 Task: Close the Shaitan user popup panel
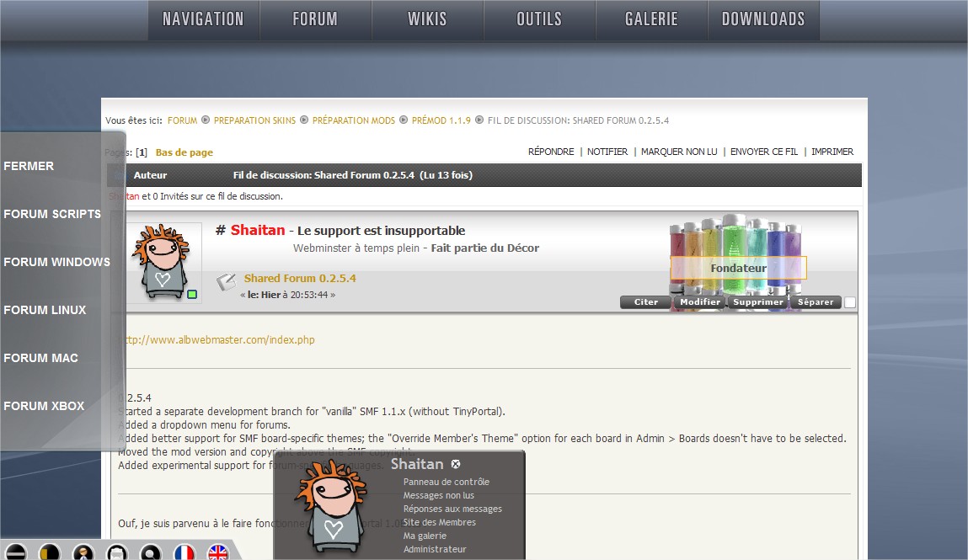pyautogui.click(x=456, y=464)
